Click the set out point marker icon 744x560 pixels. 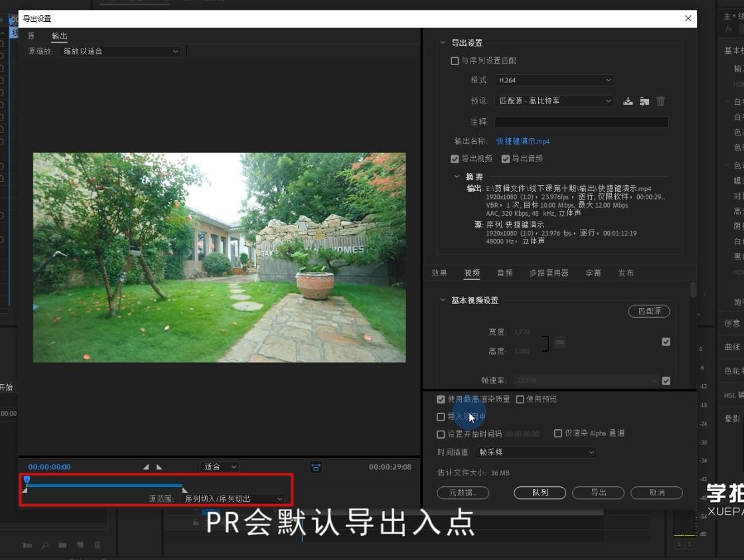(x=159, y=467)
